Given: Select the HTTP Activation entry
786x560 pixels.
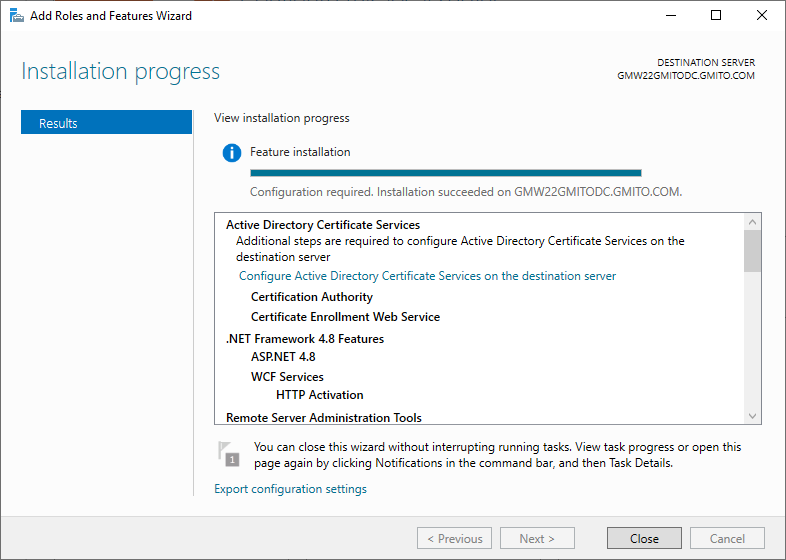Looking at the screenshot, I should [319, 395].
